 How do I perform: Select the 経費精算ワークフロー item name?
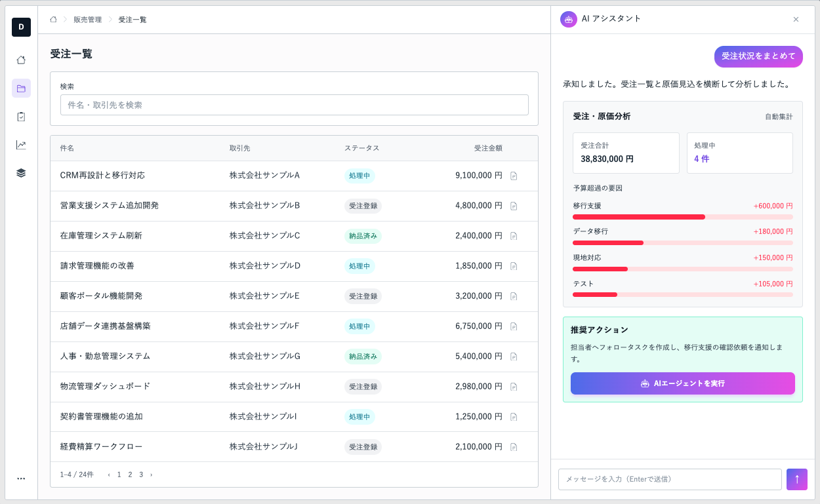pyautogui.click(x=101, y=447)
